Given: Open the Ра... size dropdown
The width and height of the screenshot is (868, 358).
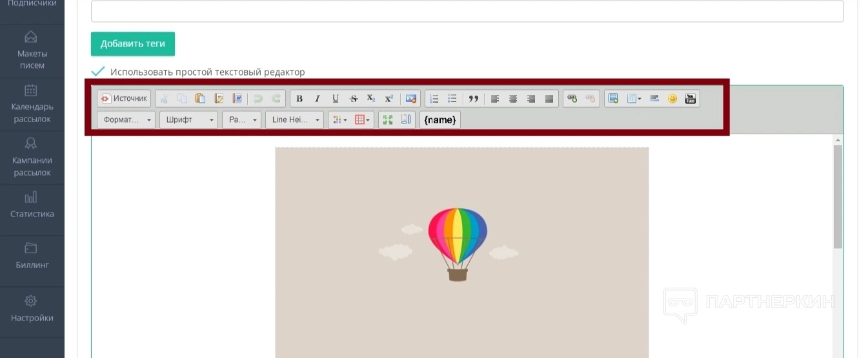Looking at the screenshot, I should click(241, 120).
